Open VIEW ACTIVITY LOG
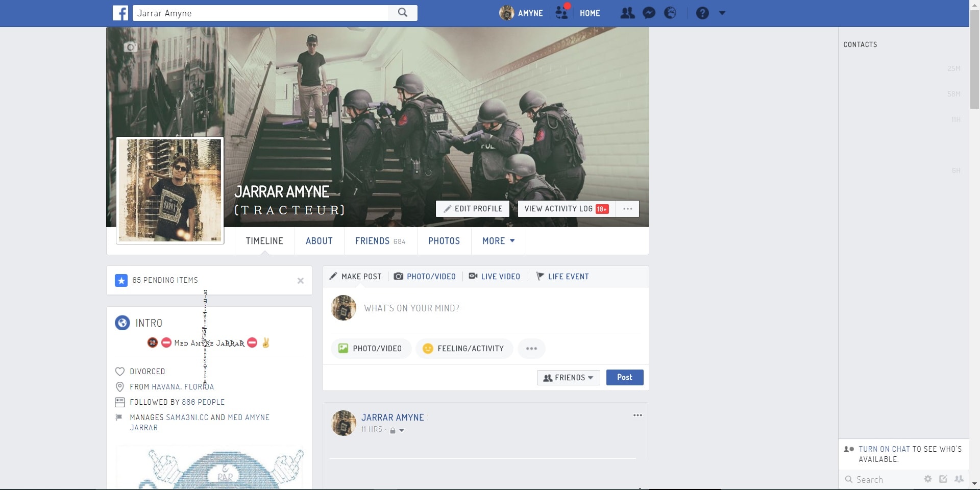 [567, 209]
